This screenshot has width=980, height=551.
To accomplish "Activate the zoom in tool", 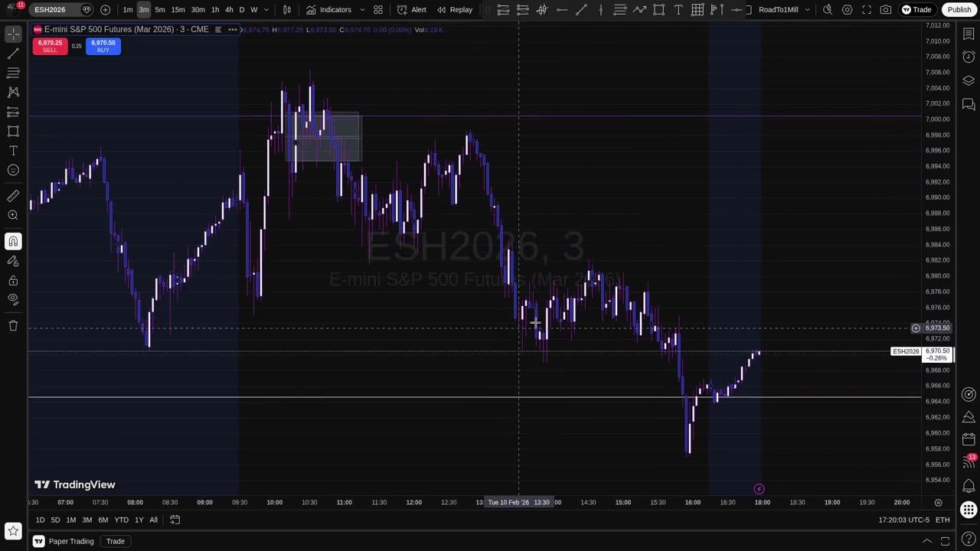I will pos(13,215).
